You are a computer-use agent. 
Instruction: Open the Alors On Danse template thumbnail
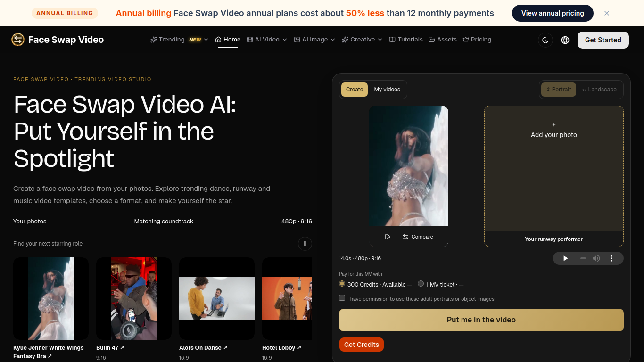click(x=217, y=298)
